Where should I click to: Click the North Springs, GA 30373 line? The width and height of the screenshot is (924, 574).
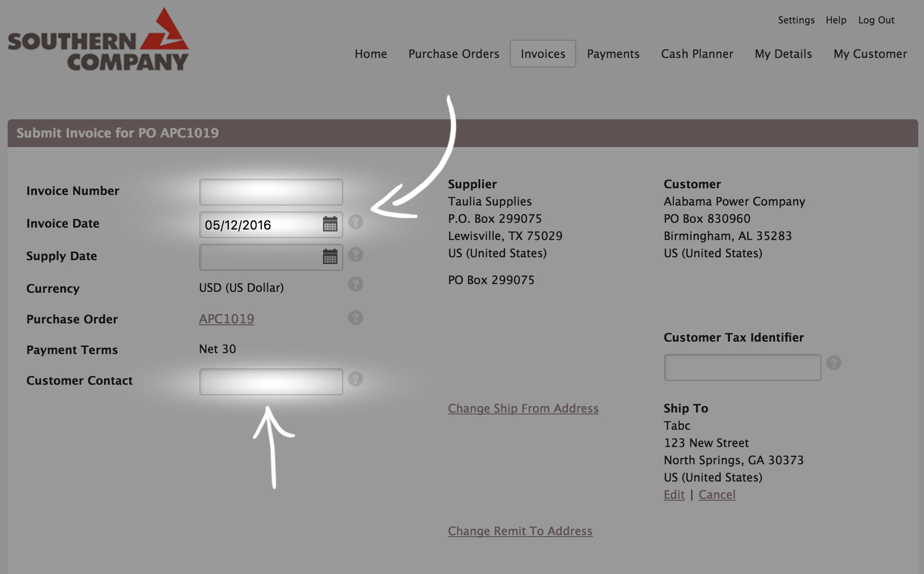coord(734,460)
